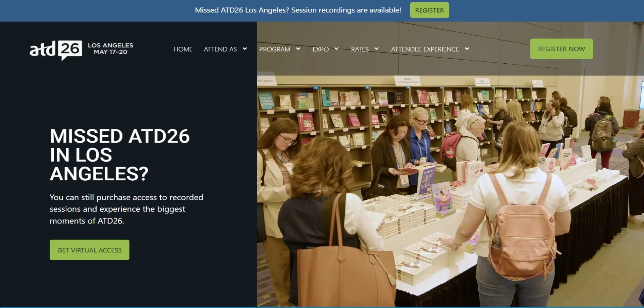Click the Register button in top banner
Screen dimensions: 644x308
[429, 10]
